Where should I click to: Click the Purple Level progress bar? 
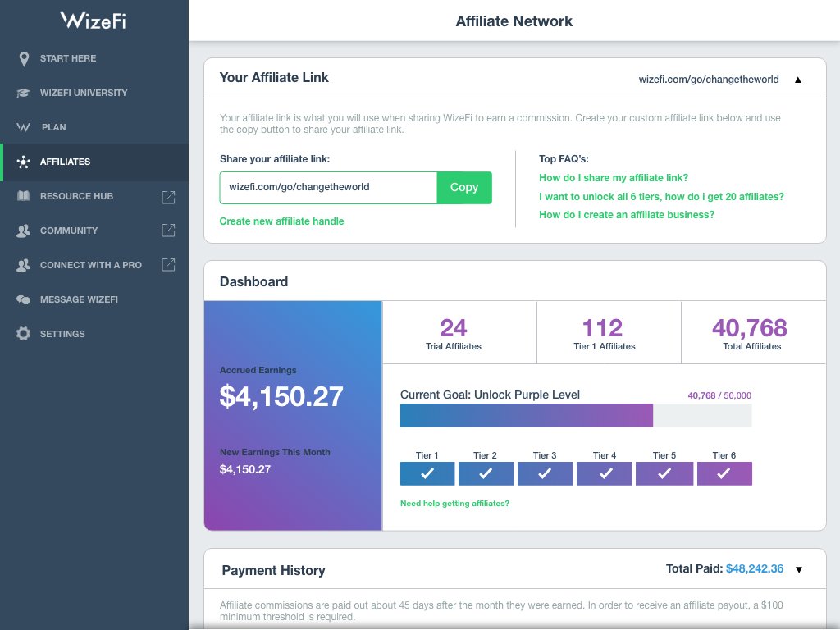click(x=576, y=416)
